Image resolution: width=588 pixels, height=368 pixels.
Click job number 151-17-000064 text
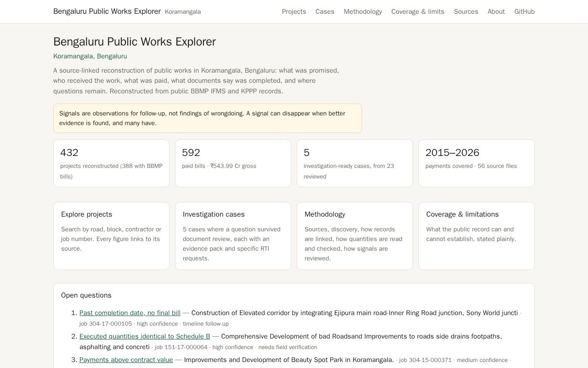click(181, 347)
